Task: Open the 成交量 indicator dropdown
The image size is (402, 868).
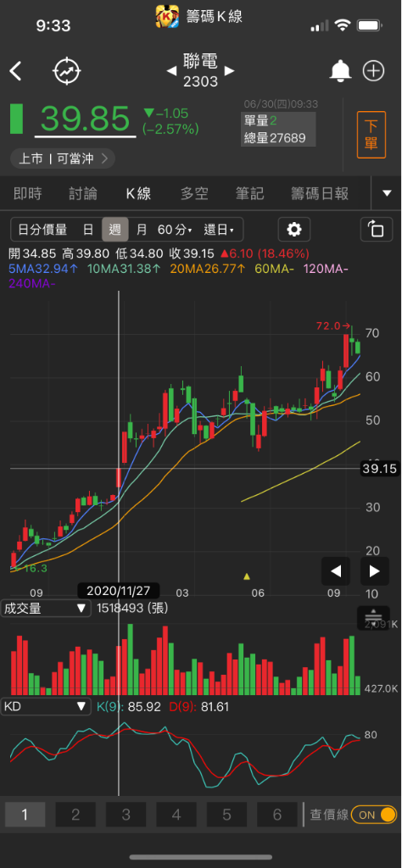Action: (46, 609)
